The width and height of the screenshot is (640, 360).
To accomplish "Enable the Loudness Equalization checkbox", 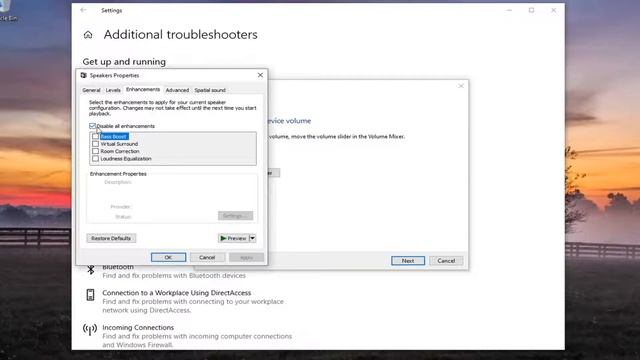I will (96, 158).
